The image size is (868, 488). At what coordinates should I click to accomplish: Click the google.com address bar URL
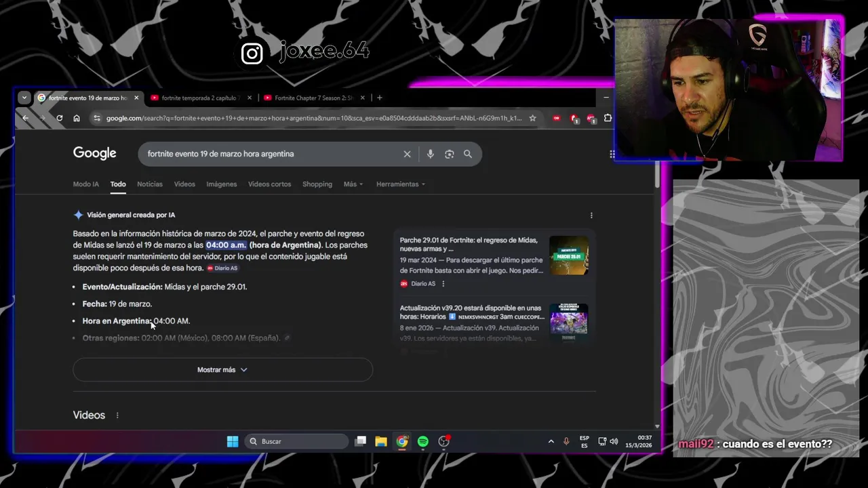point(314,118)
